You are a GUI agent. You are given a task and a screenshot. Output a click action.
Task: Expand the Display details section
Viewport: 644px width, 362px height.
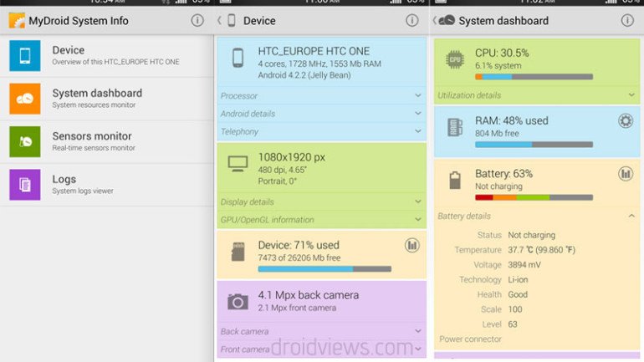322,202
